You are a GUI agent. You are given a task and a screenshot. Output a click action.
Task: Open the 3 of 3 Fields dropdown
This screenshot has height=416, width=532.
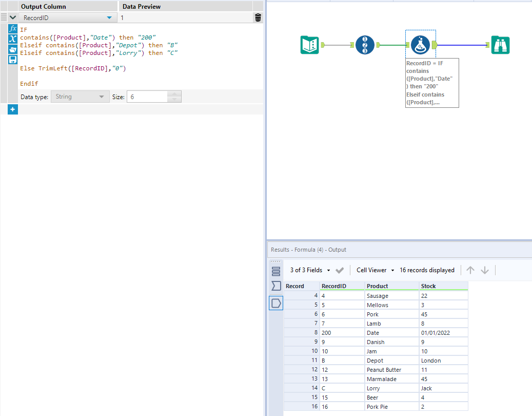coord(308,270)
